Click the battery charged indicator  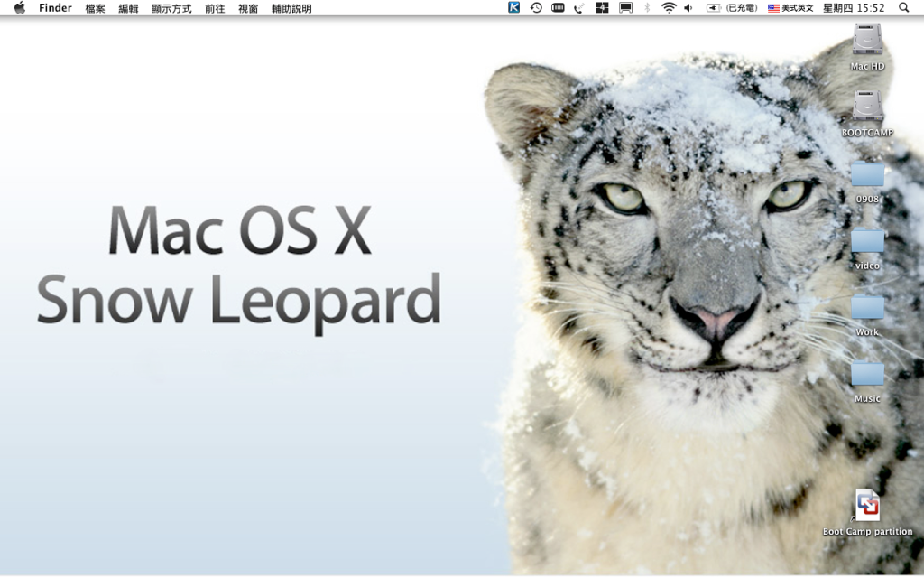click(732, 7)
